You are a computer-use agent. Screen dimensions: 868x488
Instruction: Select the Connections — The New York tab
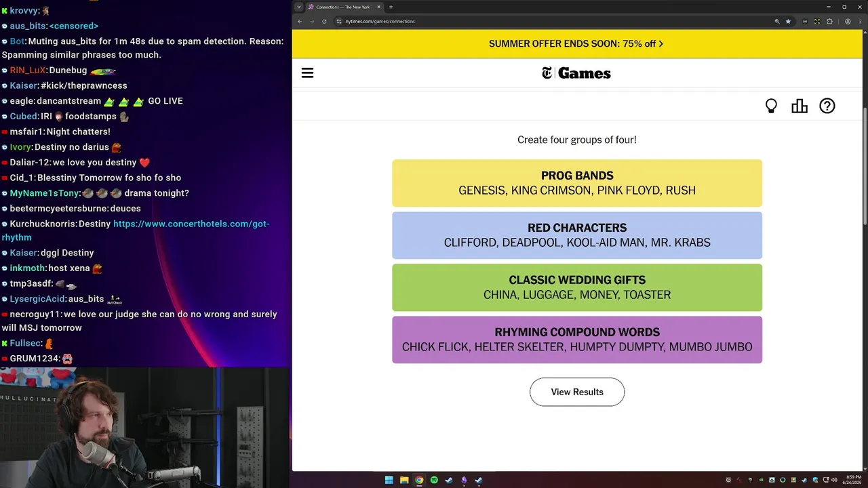[344, 7]
